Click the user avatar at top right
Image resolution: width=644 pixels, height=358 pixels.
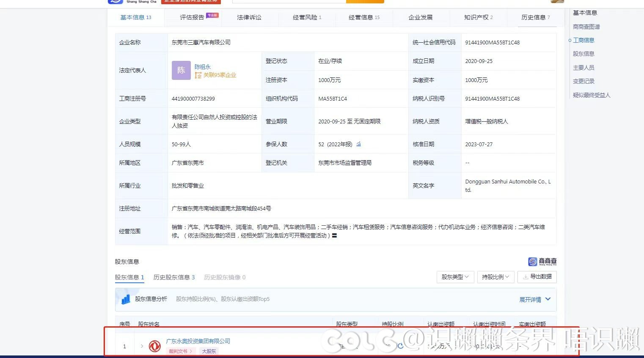pos(557,1)
